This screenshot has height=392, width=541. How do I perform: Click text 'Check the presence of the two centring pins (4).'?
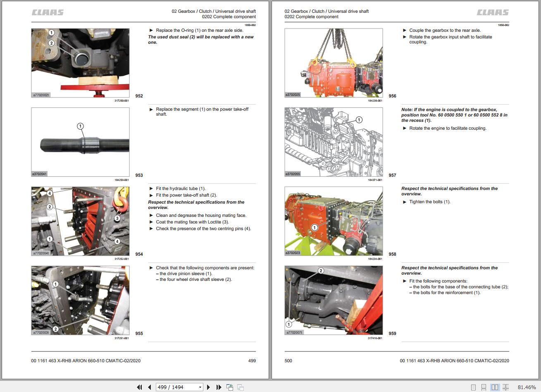point(203,228)
